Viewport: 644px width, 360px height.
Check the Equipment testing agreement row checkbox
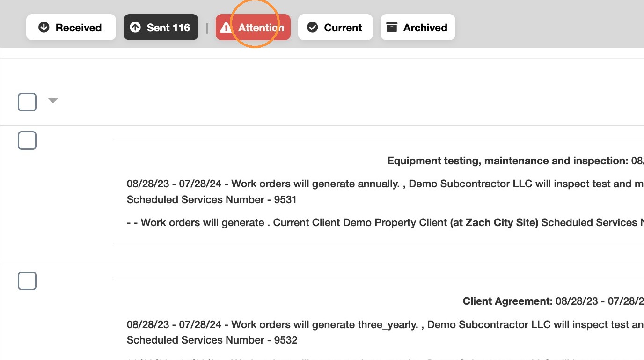[x=27, y=140]
